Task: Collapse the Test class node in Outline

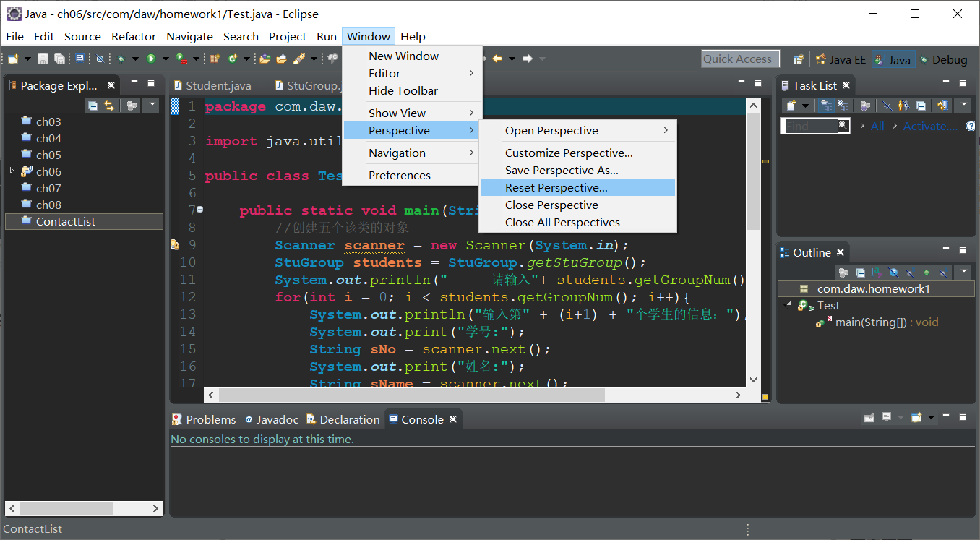Action: point(789,306)
